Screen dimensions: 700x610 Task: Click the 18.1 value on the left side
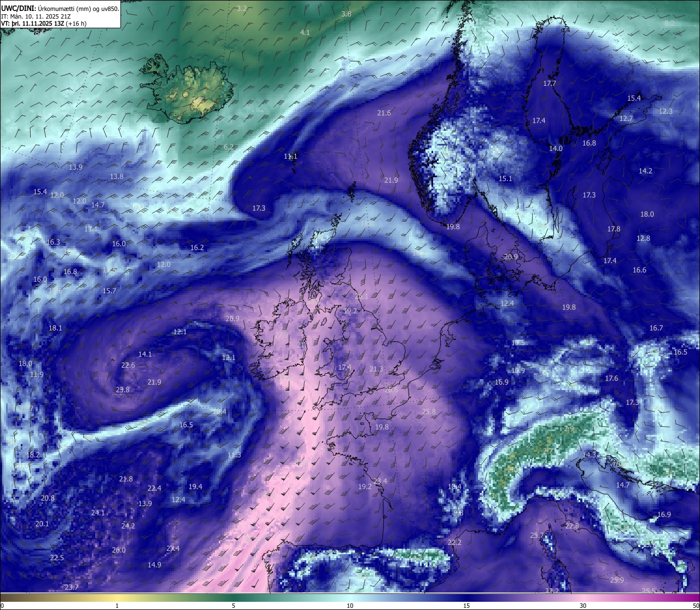55,328
